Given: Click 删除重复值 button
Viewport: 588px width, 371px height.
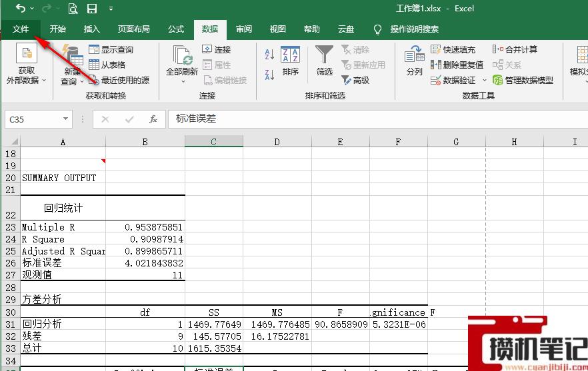Looking at the screenshot, I should (457, 65).
